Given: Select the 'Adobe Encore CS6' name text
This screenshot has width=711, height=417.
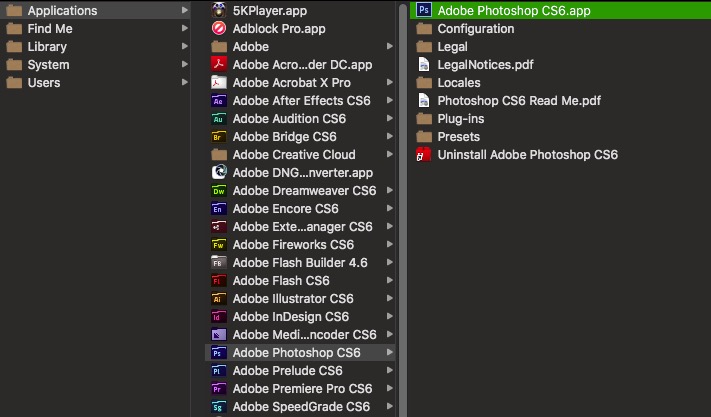Looking at the screenshot, I should (285, 209).
